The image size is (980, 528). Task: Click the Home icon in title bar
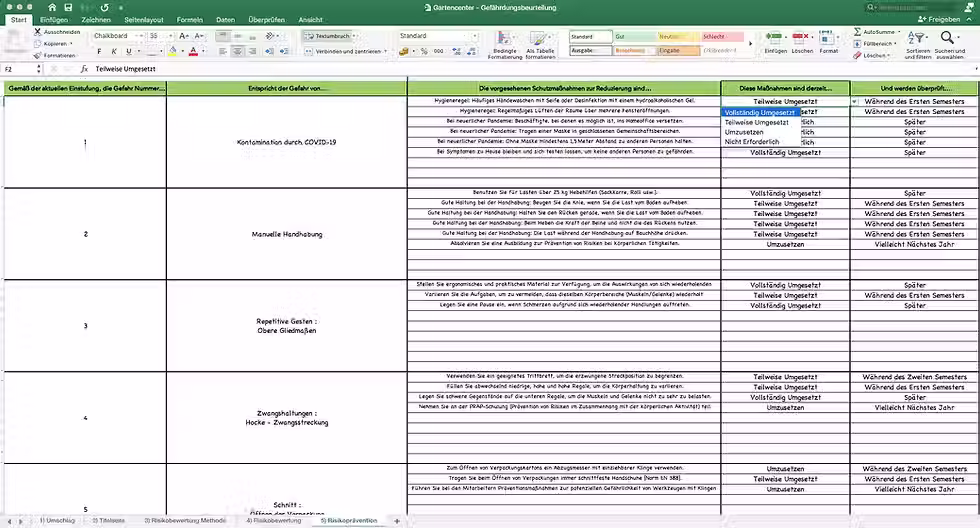click(52, 7)
